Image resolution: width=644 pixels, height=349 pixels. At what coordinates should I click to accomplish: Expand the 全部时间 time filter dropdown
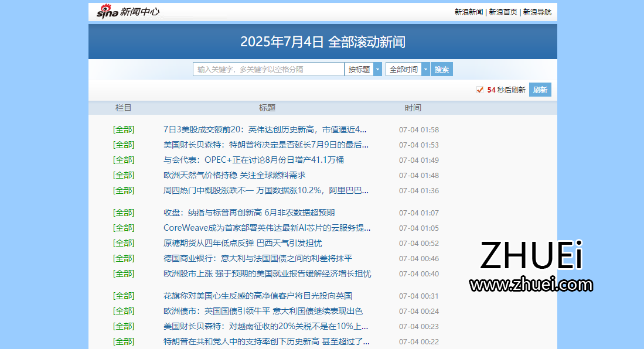pyautogui.click(x=403, y=69)
